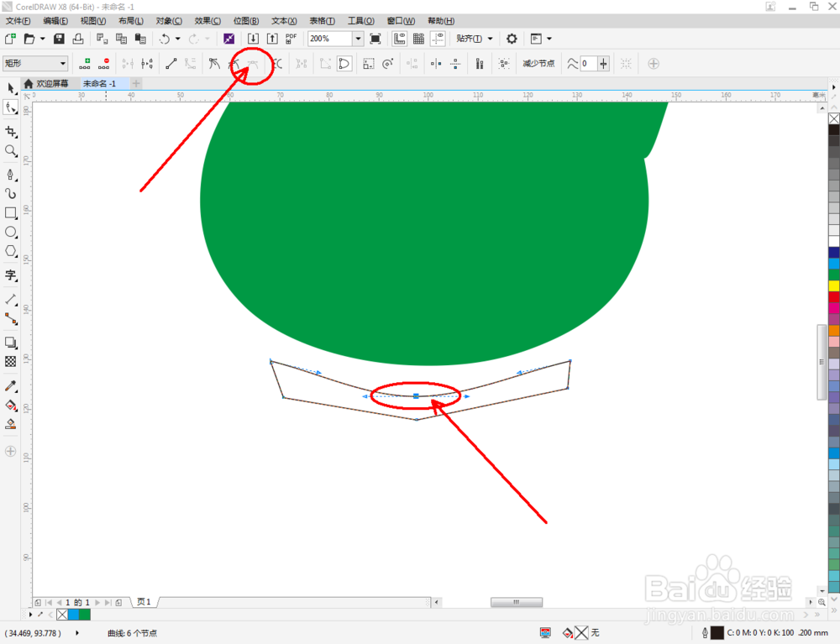Viewport: 840px width, 644px height.
Task: Delete selected nodes
Action: click(x=104, y=64)
